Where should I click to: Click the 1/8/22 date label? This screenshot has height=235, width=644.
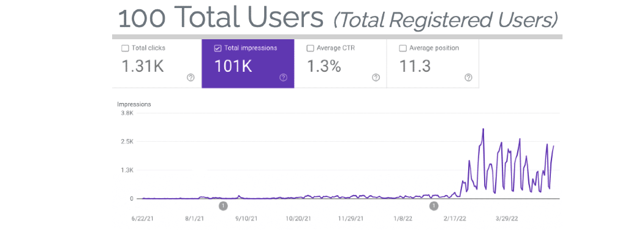click(x=403, y=218)
